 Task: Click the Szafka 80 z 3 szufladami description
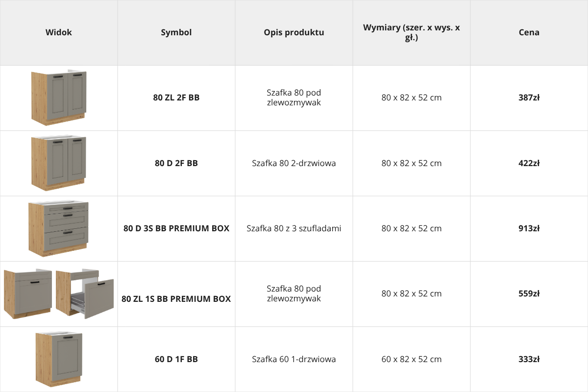point(294,228)
